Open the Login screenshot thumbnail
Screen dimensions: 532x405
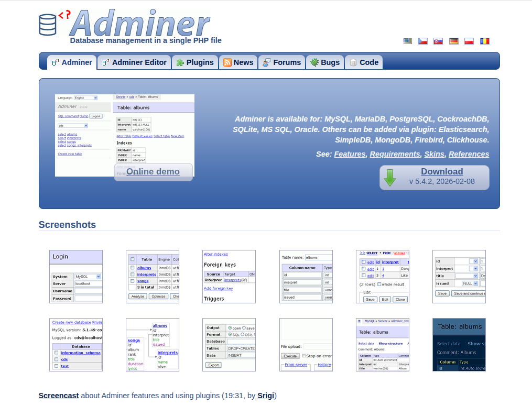[75, 277]
